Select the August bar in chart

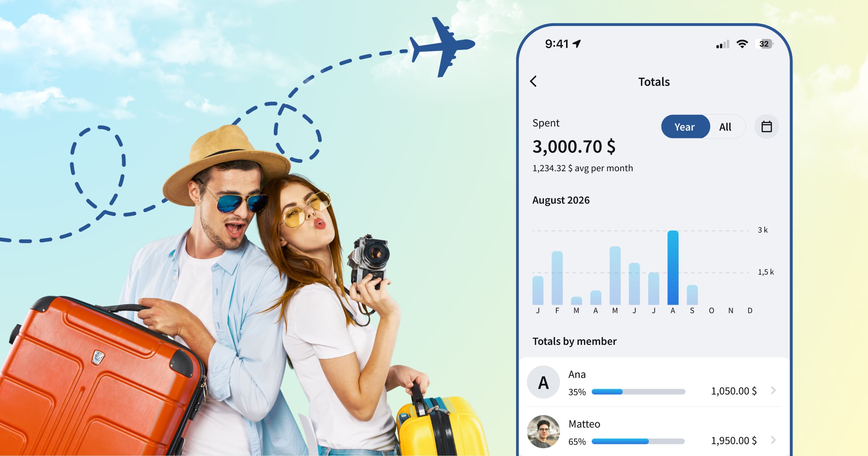tap(673, 267)
